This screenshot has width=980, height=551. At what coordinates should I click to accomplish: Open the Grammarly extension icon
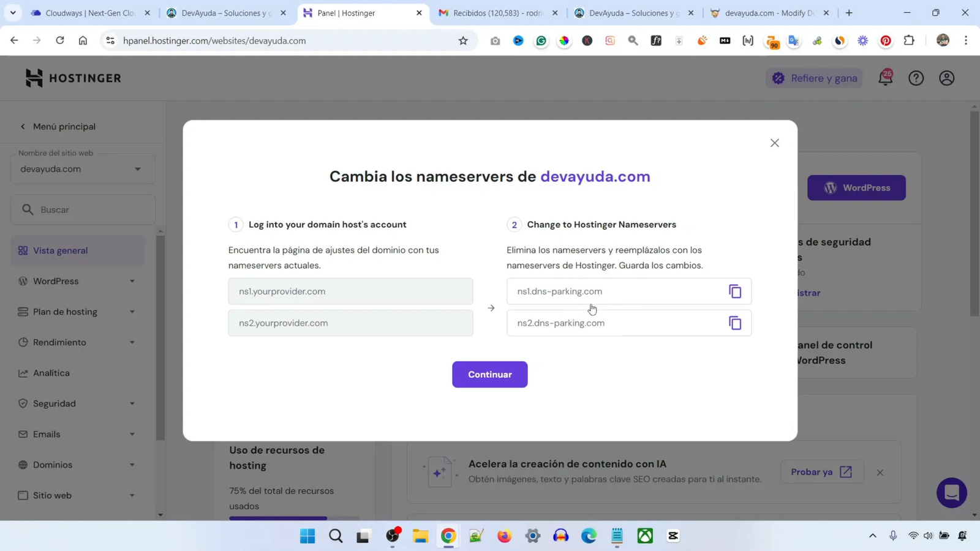pyautogui.click(x=541, y=40)
